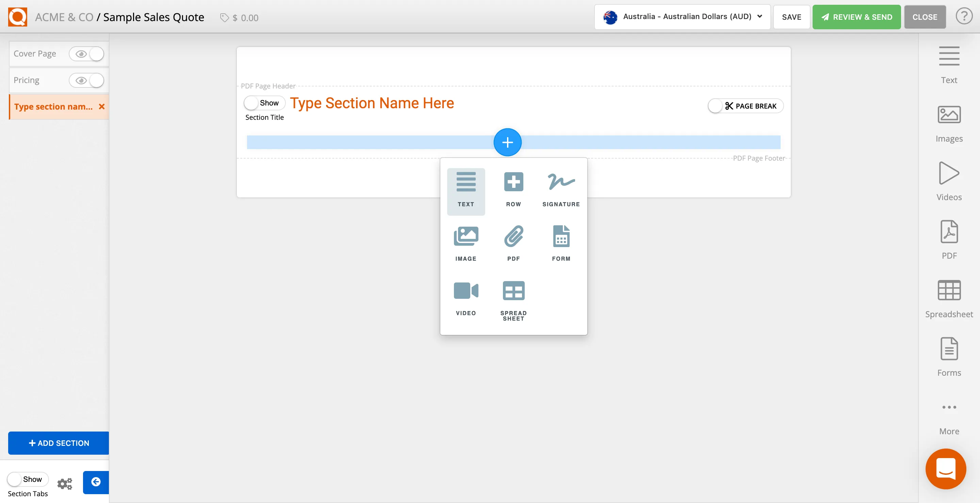980x503 pixels.
Task: Open the Videos panel in right sidebar
Action: 948,179
